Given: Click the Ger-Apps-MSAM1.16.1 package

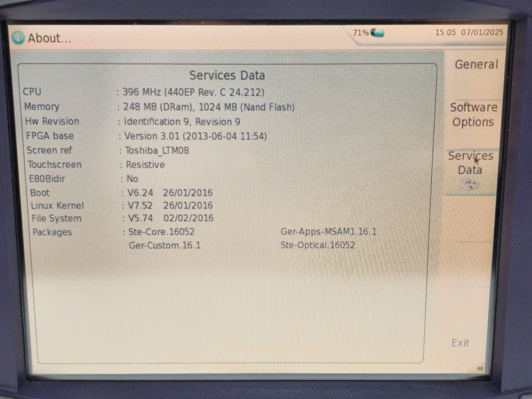Looking at the screenshot, I should click(x=329, y=231).
